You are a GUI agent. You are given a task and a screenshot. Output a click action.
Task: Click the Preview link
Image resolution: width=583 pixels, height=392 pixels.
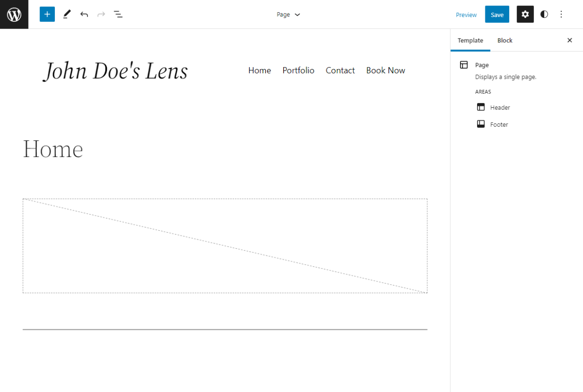click(466, 15)
